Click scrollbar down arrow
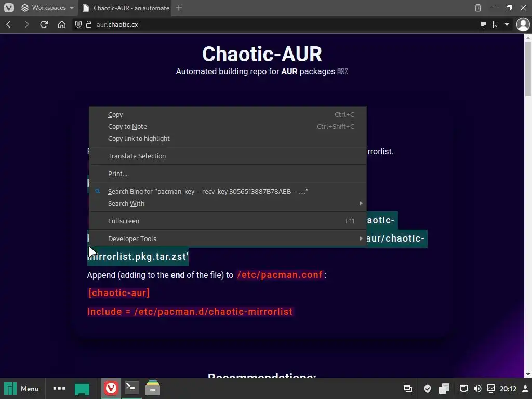Viewport: 532px width, 399px height. pyautogui.click(x=528, y=374)
